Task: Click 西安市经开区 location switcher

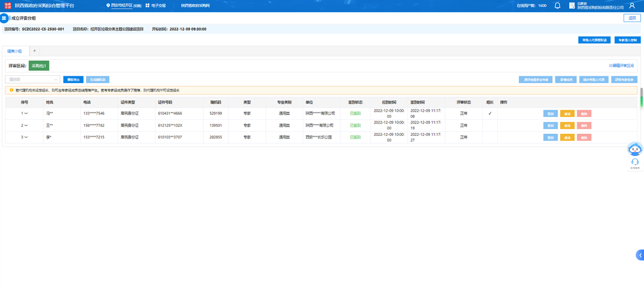Action: [x=121, y=6]
